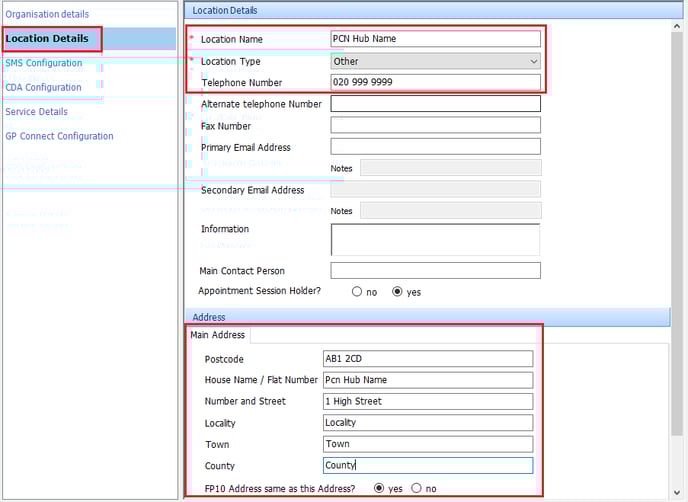Switch to the Main Address tab
The image size is (688, 502).
(x=217, y=335)
